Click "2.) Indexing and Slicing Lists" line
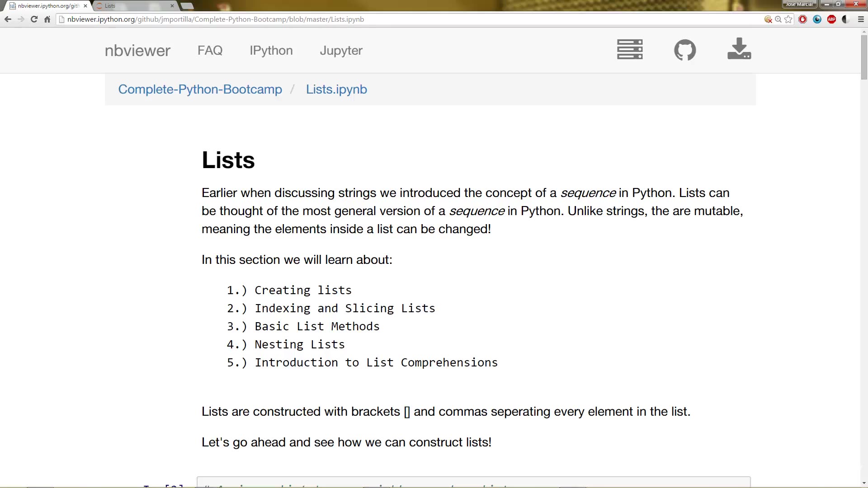 point(331,308)
